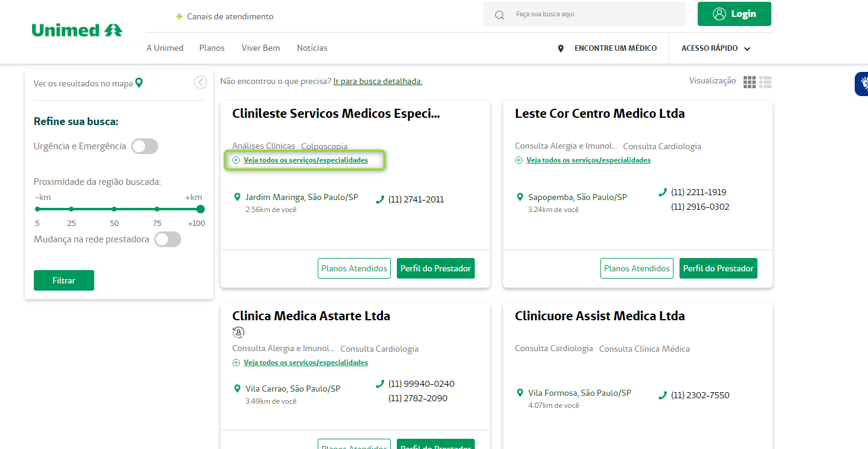Click the user avatar icon in Login button
The image size is (868, 449).
click(719, 14)
